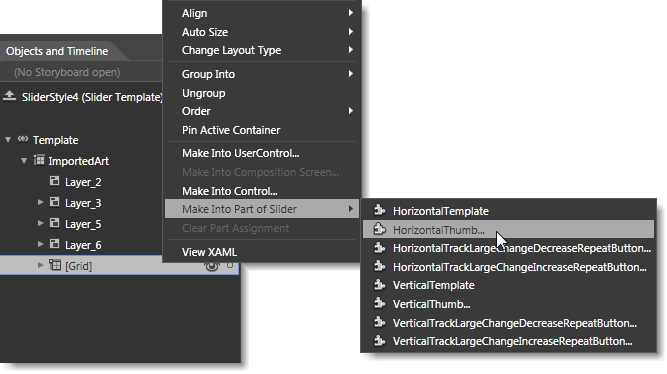Click the Layer_2 canvas icon
The image size is (667, 374).
[54, 181]
